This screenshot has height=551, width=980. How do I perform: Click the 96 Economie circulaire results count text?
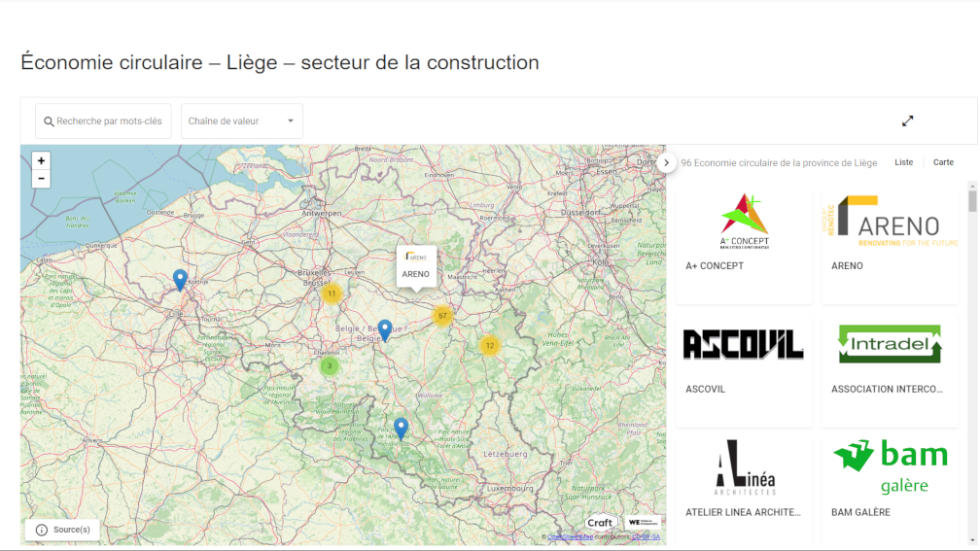(779, 163)
